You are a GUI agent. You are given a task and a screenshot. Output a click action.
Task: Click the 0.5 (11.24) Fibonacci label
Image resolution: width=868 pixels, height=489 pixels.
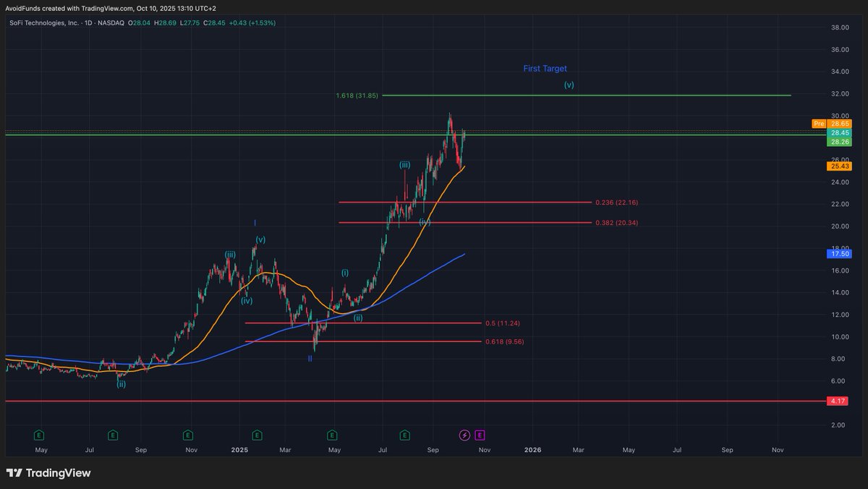point(503,323)
